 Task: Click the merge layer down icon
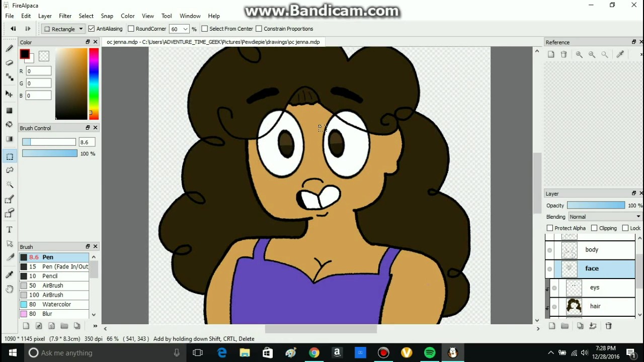tap(593, 326)
